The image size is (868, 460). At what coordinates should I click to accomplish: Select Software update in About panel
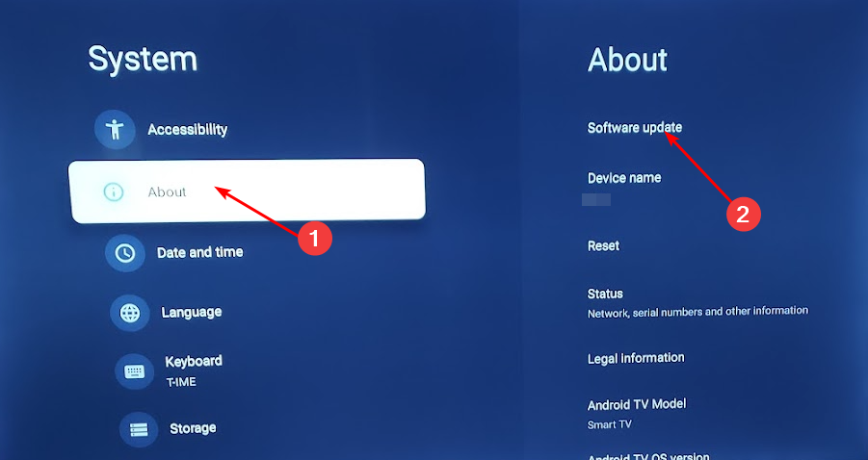pos(635,128)
